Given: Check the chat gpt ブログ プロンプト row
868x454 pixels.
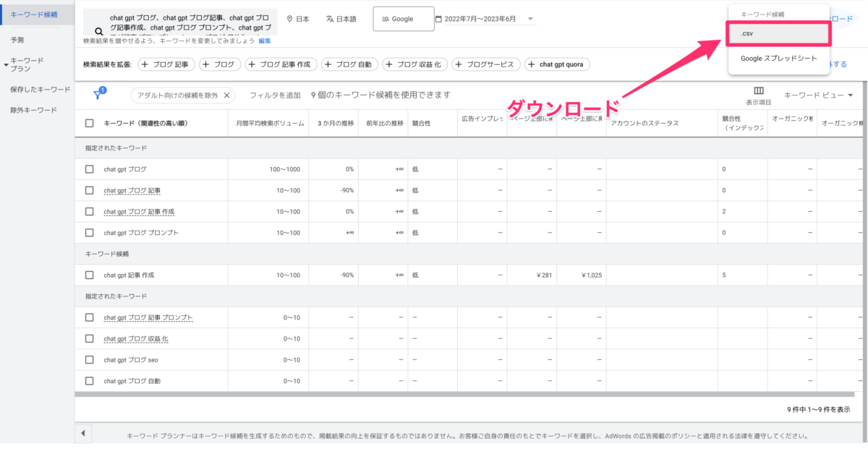Looking at the screenshot, I should [90, 233].
